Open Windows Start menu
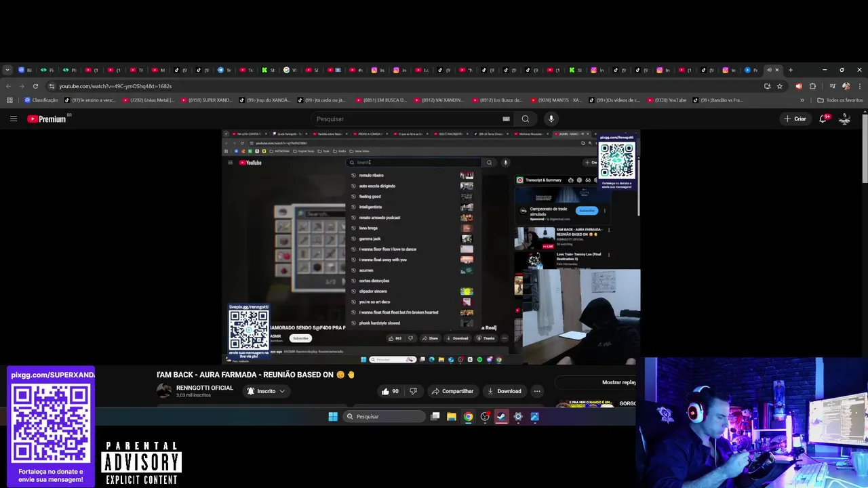 click(333, 416)
